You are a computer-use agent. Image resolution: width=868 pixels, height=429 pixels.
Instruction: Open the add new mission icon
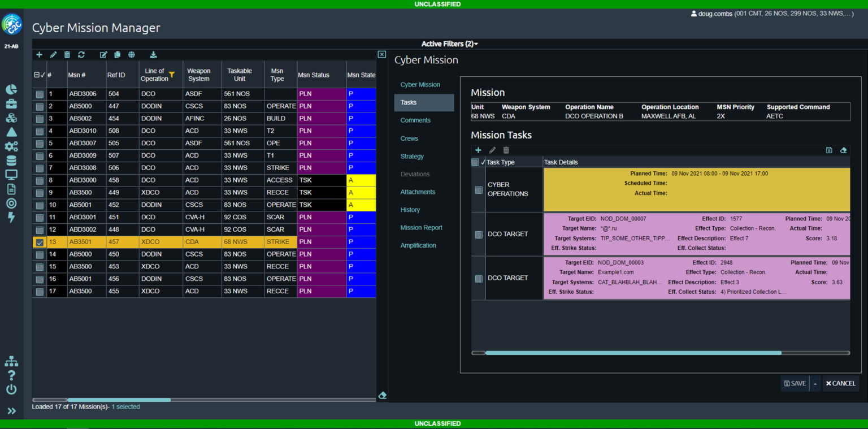pyautogui.click(x=39, y=54)
